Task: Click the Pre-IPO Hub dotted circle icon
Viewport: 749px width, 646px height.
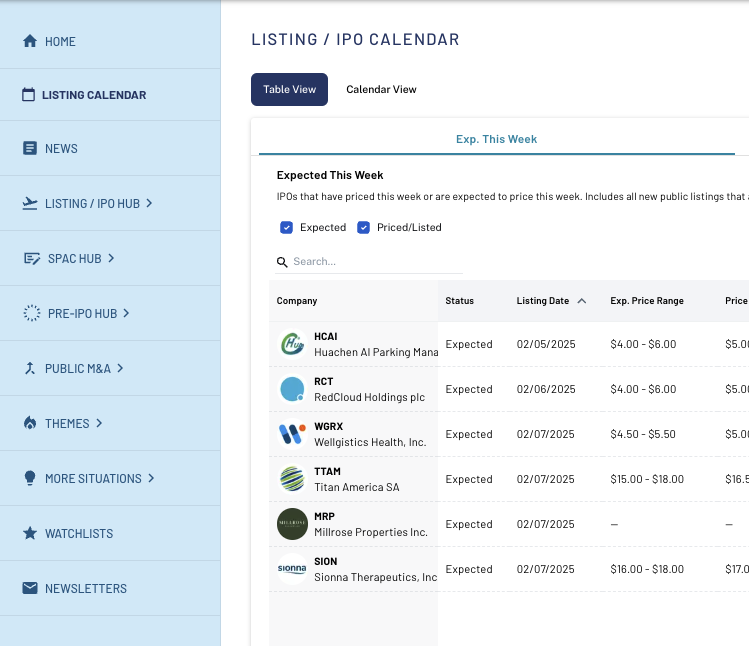Action: tap(32, 313)
